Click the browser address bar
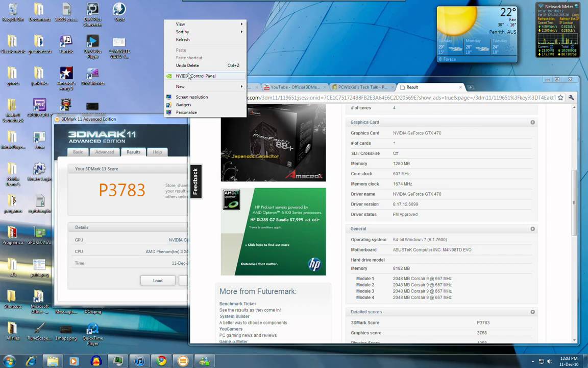This screenshot has height=368, width=588. pyautogui.click(x=401, y=98)
